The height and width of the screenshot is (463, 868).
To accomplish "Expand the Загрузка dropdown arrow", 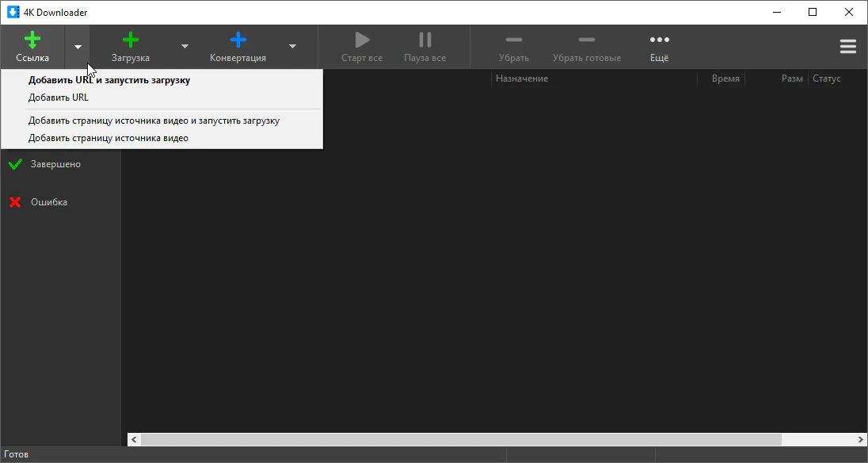I will 185,47.
